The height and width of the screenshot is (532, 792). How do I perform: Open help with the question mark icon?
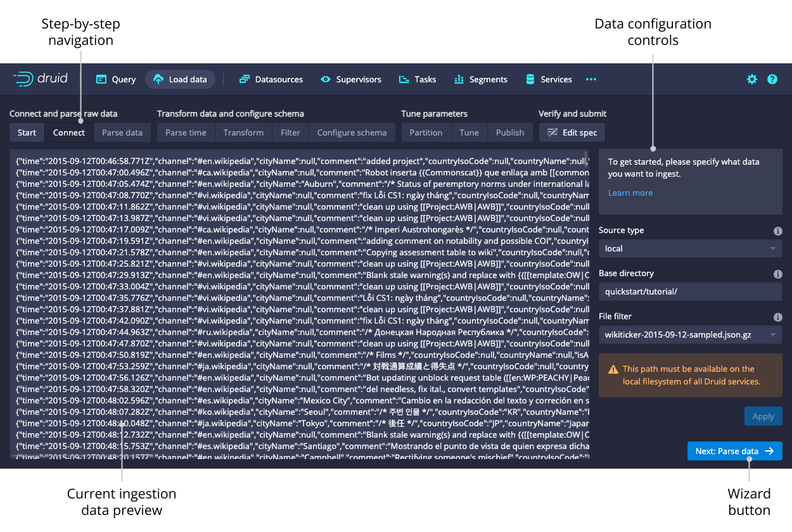click(772, 79)
